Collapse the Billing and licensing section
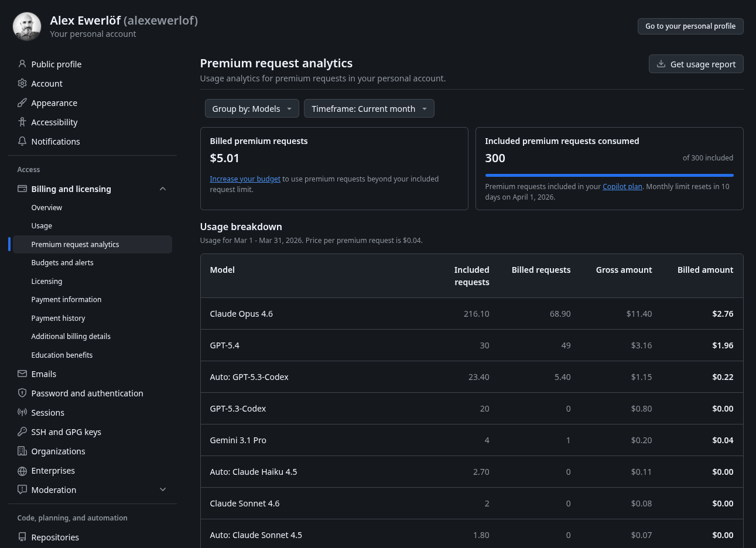756x548 pixels. tap(163, 189)
